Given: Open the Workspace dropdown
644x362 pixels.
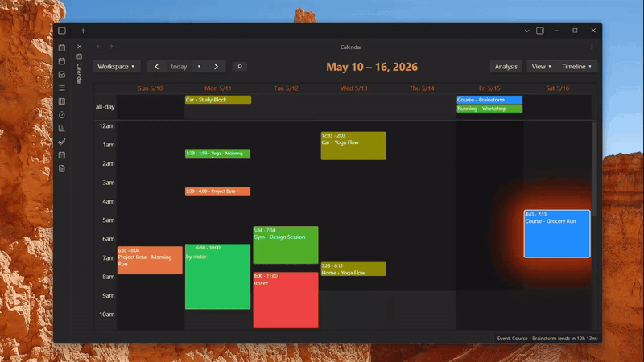Looking at the screenshot, I should coord(116,67).
